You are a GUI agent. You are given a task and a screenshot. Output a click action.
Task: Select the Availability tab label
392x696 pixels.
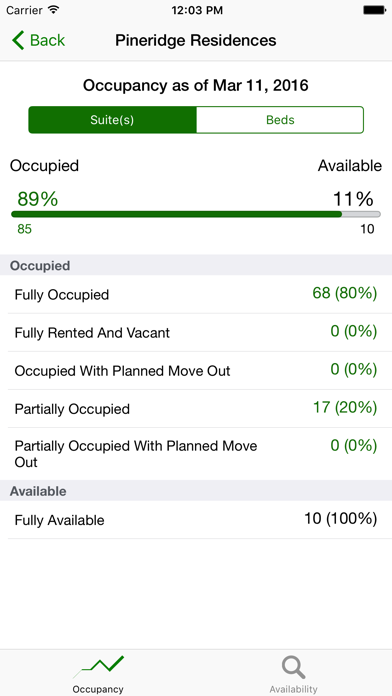pos(293,689)
